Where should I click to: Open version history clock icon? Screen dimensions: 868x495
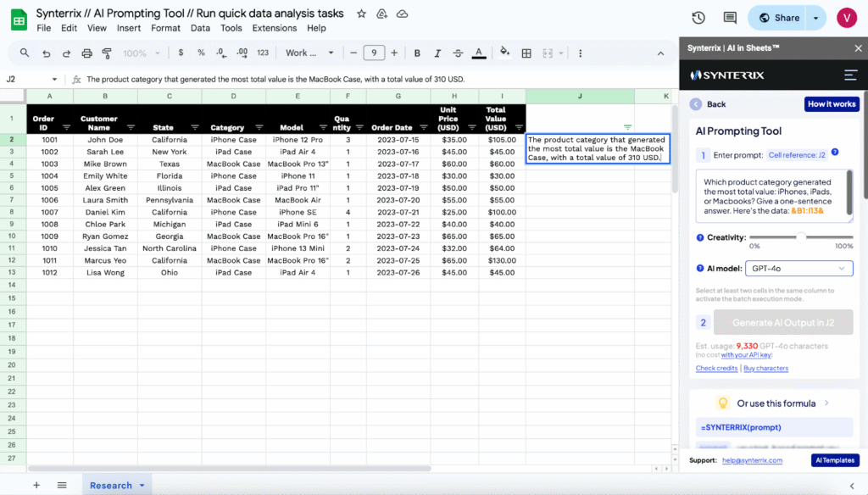click(x=698, y=18)
